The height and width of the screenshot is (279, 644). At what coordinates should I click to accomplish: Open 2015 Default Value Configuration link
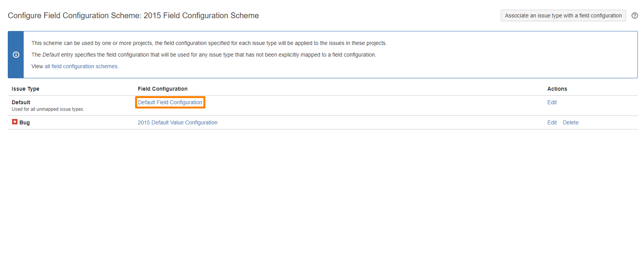(177, 122)
